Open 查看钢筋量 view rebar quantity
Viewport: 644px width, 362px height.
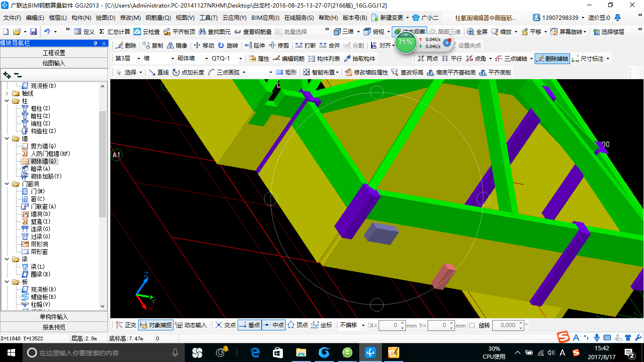[x=253, y=32]
